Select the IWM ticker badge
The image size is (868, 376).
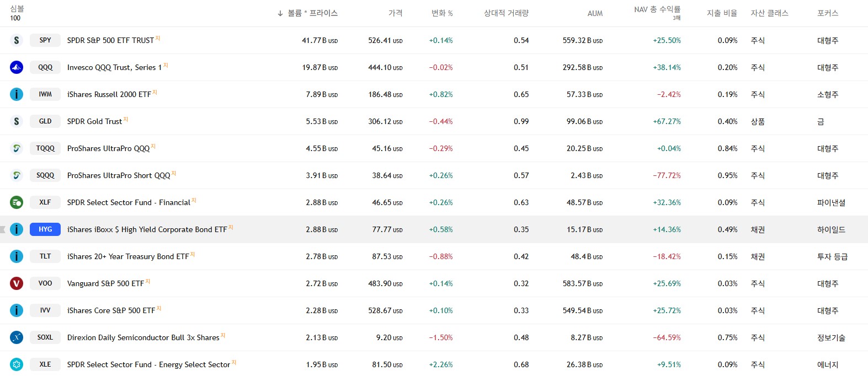pyautogui.click(x=45, y=94)
